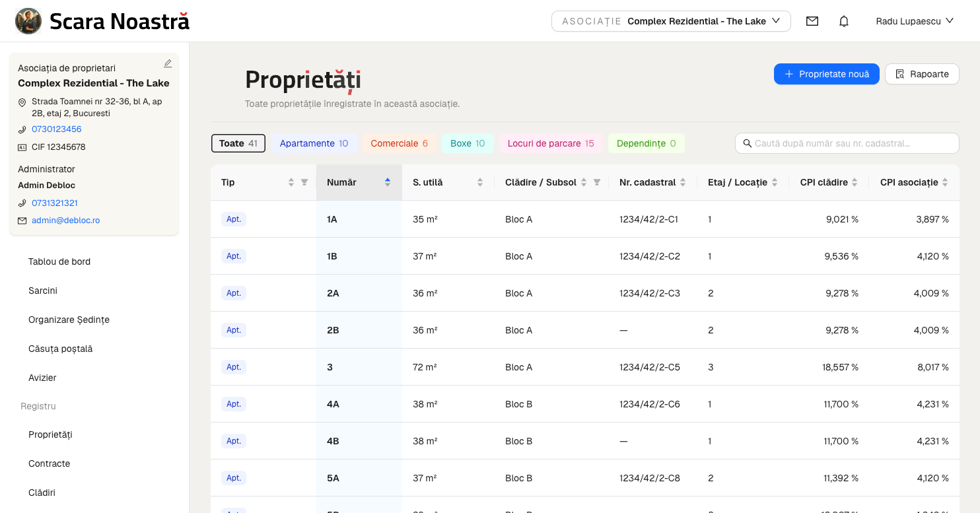Focus the cadastral number search field
The width and height of the screenshot is (980, 513).
[x=847, y=143]
